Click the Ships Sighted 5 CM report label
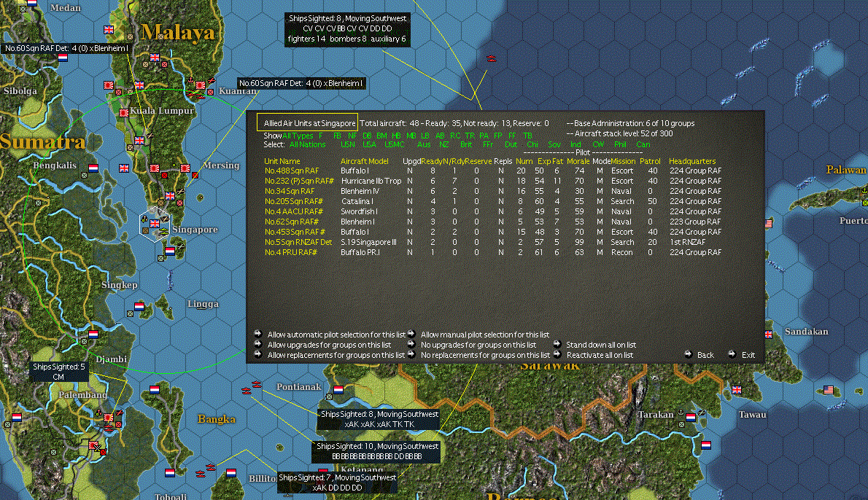 (58, 372)
